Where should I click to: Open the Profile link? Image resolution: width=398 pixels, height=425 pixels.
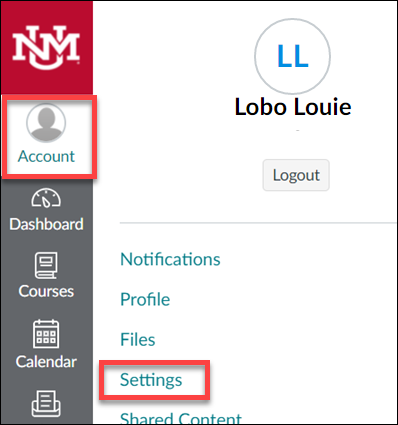[x=145, y=299]
